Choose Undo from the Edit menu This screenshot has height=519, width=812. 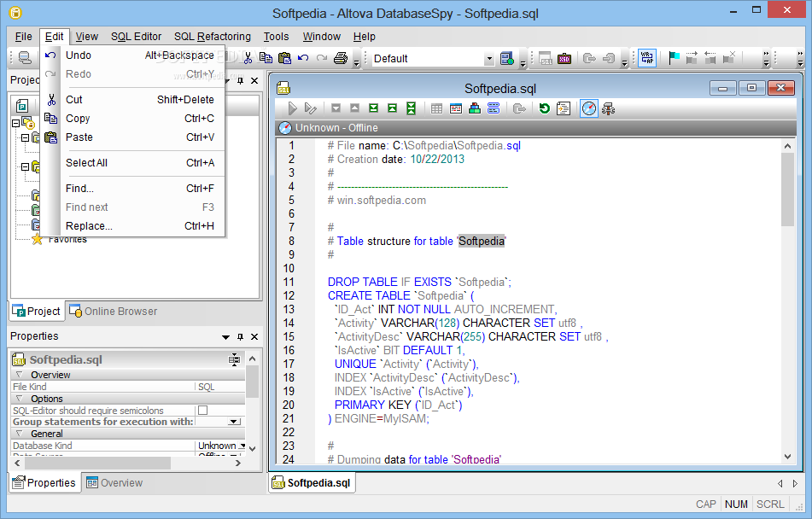point(133,55)
